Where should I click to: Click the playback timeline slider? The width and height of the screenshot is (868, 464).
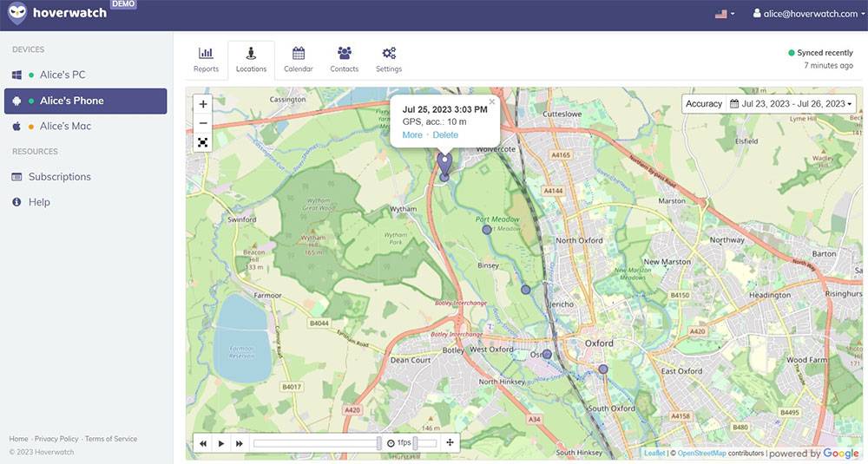pyautogui.click(x=317, y=443)
